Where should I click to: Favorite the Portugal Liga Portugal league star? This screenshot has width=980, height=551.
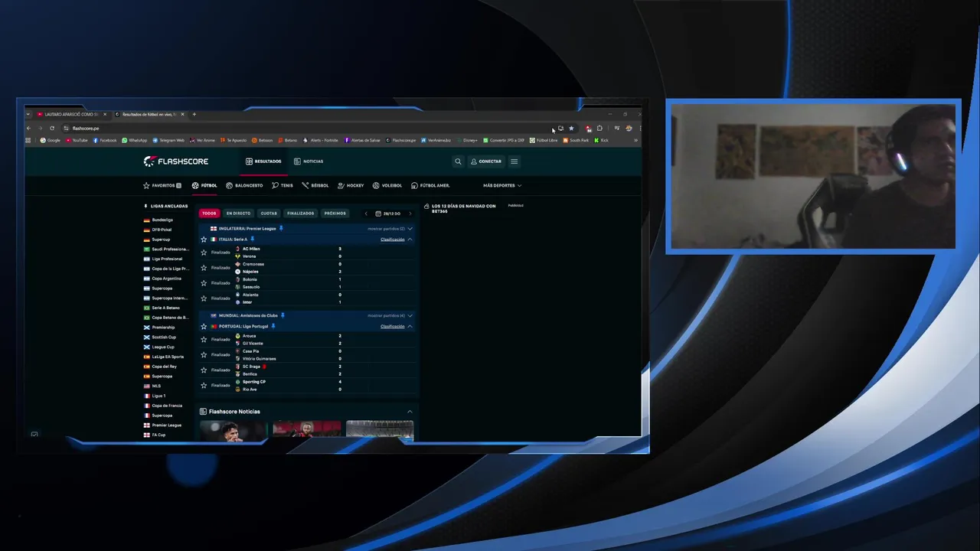(204, 327)
